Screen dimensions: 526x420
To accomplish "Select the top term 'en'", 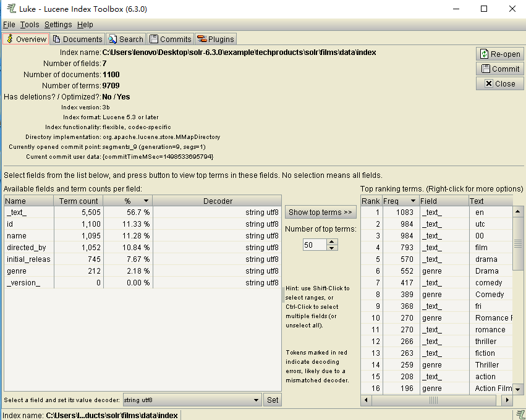I will [x=436, y=212].
